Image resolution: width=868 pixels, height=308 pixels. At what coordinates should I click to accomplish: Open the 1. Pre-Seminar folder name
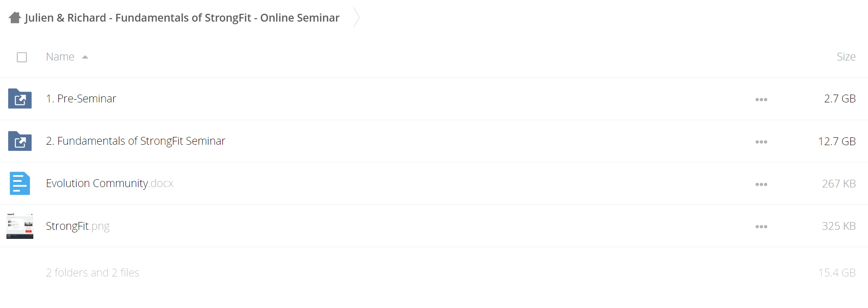coord(81,98)
